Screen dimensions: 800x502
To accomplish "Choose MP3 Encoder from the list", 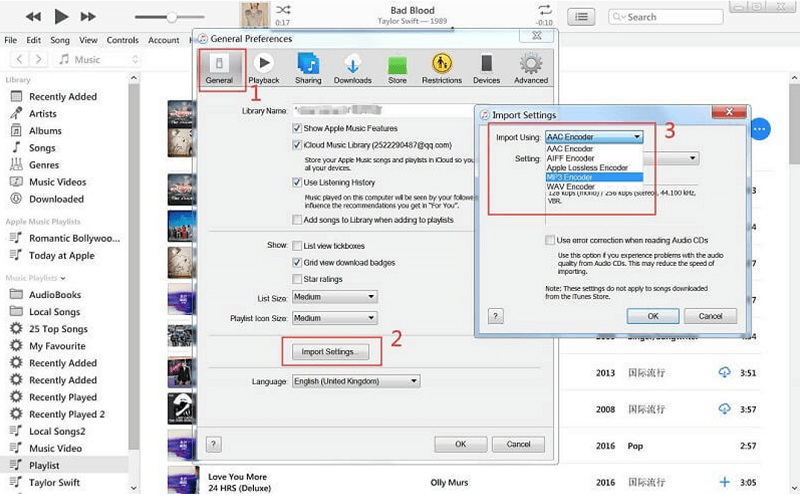I will pyautogui.click(x=594, y=177).
